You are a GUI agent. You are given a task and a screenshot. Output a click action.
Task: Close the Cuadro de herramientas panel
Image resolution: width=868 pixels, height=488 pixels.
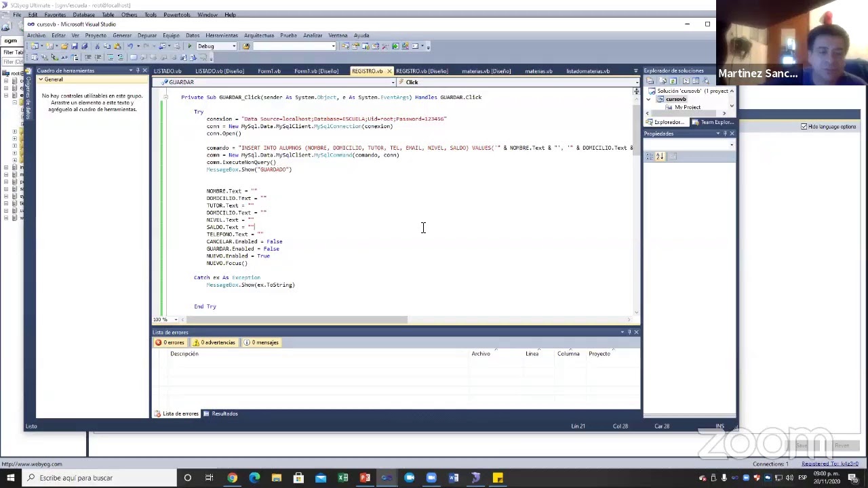pyautogui.click(x=145, y=70)
